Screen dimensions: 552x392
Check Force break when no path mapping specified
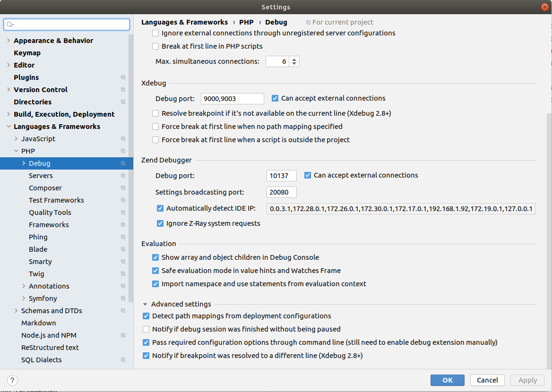(155, 127)
